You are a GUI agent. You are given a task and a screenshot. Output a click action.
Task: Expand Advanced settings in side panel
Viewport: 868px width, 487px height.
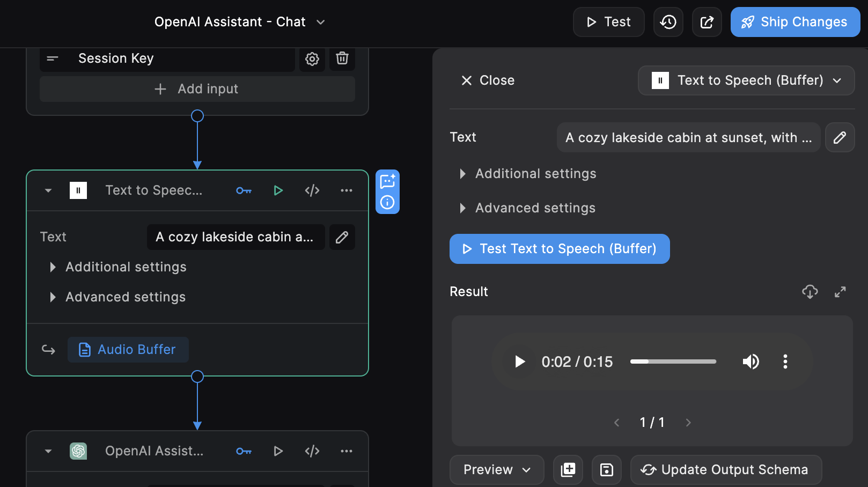(528, 208)
